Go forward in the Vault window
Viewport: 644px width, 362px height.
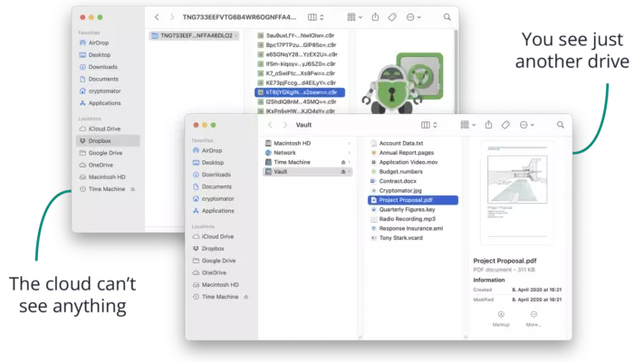point(285,125)
